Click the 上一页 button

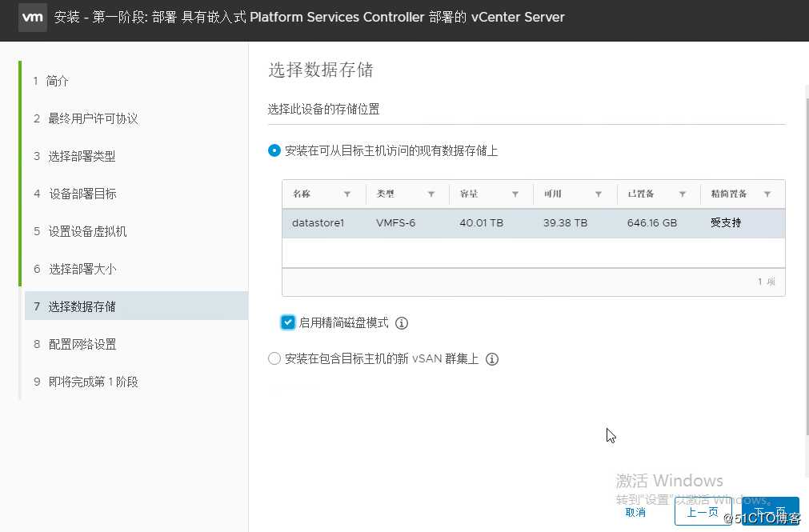(703, 512)
